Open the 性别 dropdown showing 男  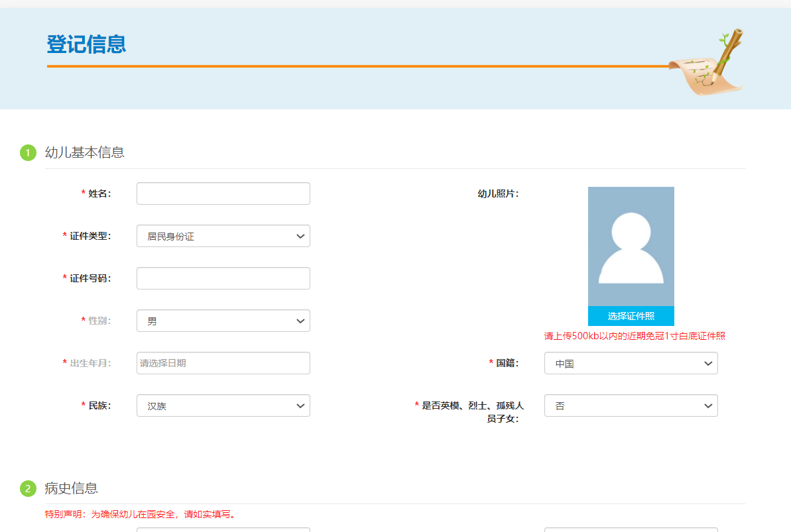pos(223,321)
